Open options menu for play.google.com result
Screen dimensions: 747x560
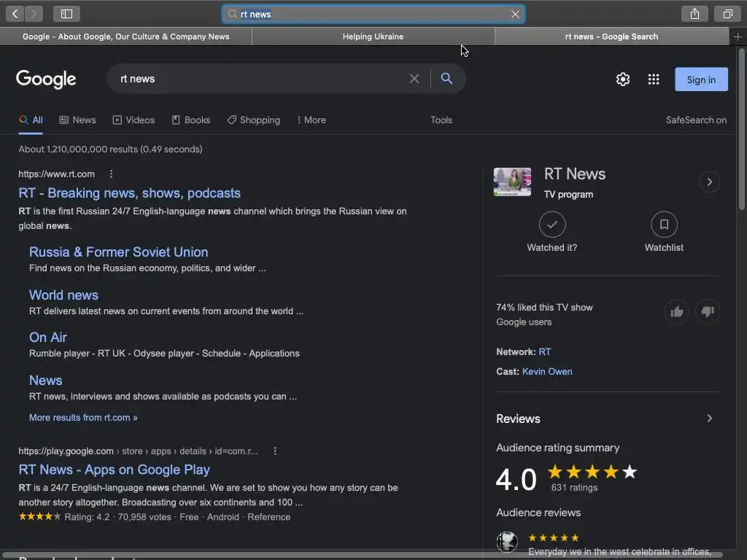point(275,451)
